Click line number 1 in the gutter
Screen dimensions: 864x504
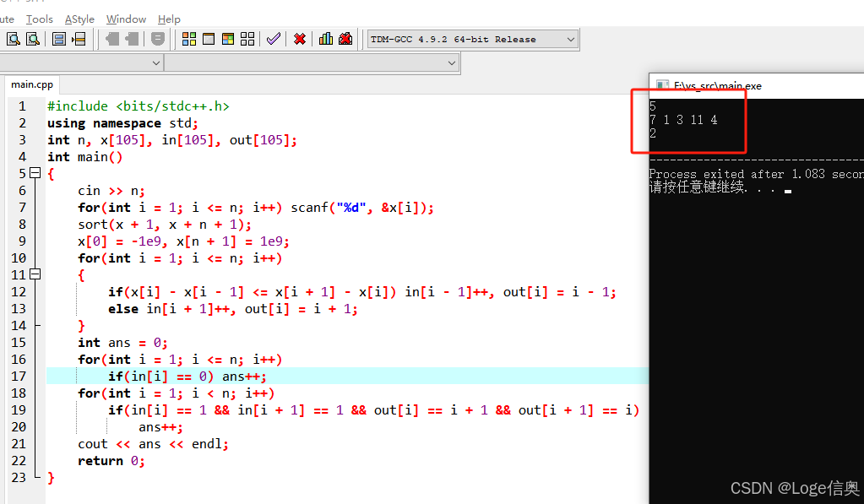coord(22,106)
